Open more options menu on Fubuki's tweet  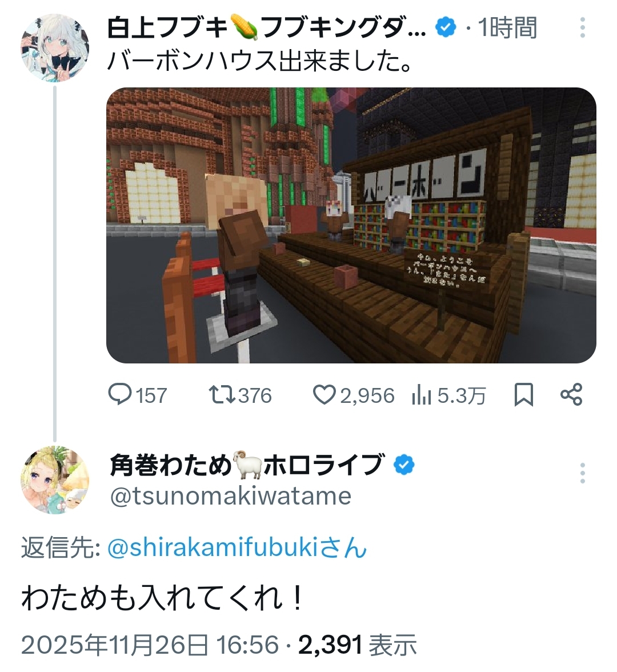(x=582, y=28)
